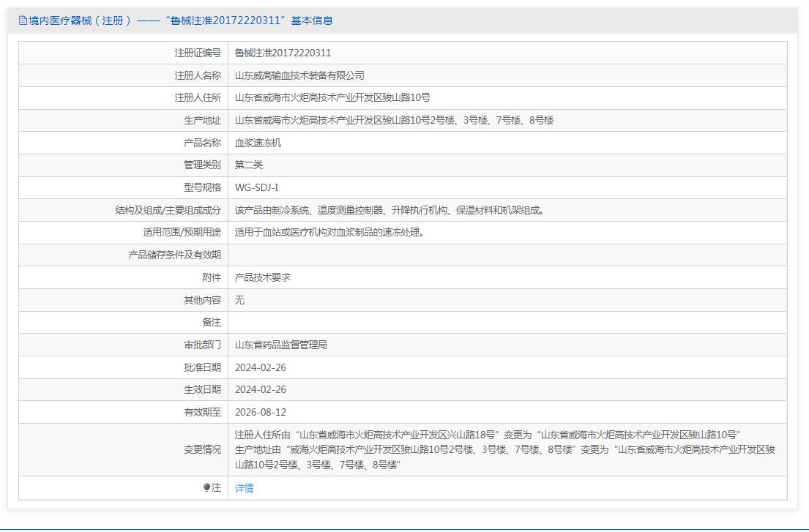809x532 pixels.
Task: Click the approval department 山东省药品监督管理局
Action: pos(280,345)
